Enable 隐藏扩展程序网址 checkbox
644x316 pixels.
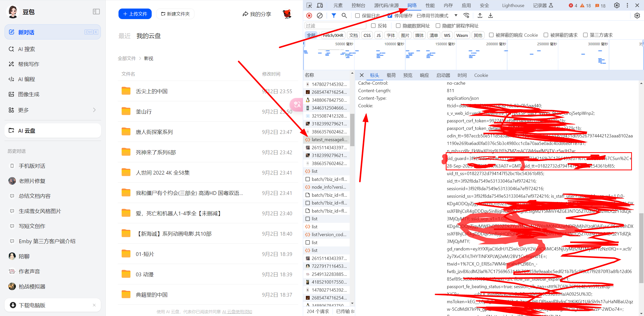coord(438,26)
